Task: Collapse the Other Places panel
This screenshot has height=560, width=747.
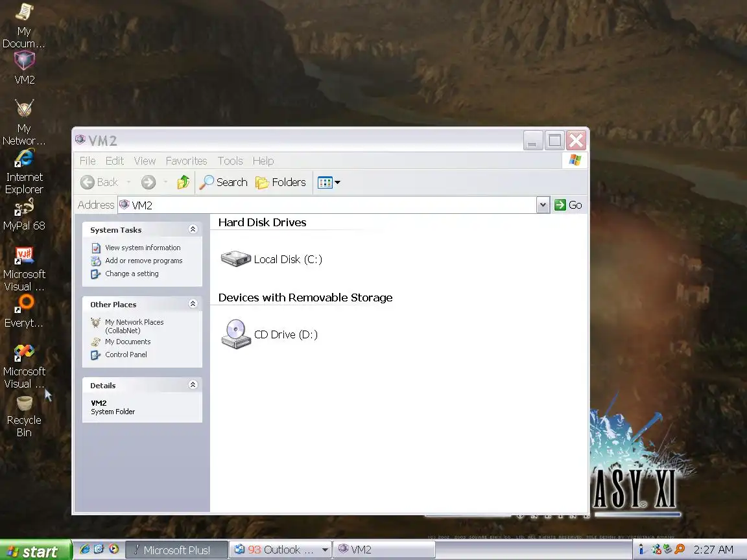Action: click(193, 304)
